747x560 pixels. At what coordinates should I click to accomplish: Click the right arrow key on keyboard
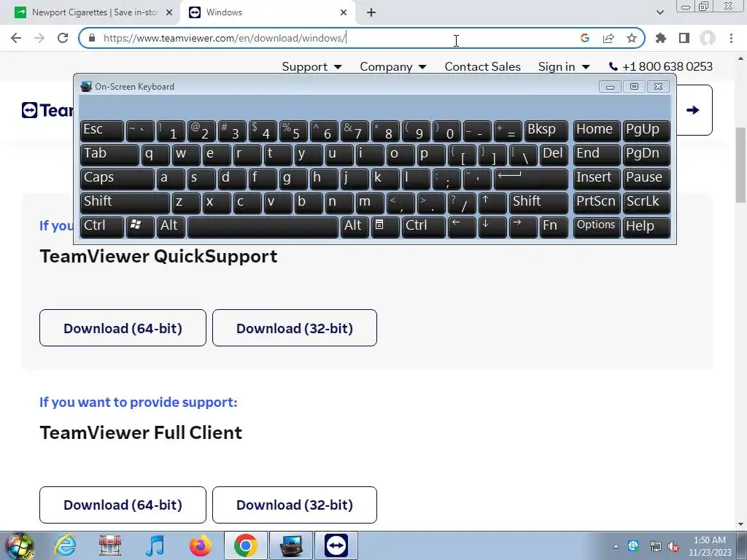522,227
